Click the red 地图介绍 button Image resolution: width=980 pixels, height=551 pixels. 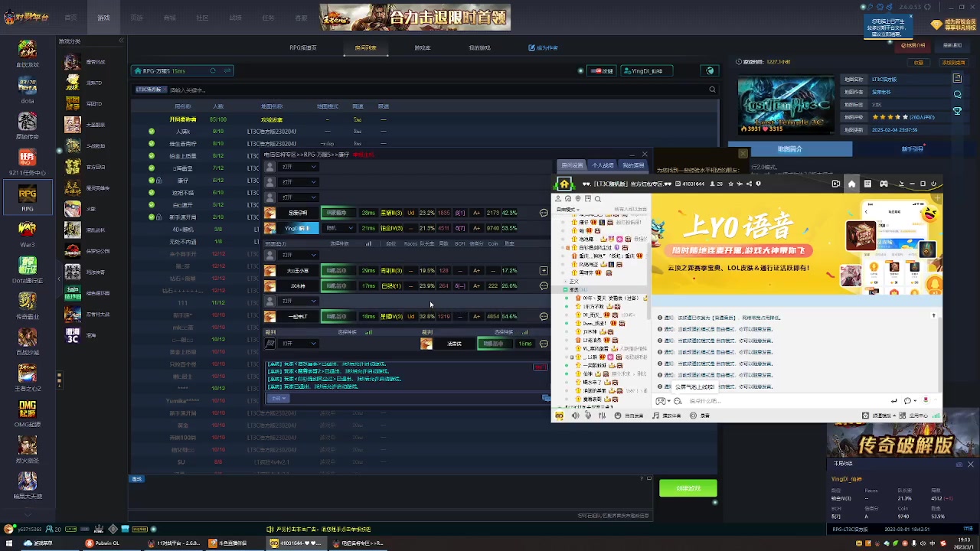[x=911, y=45]
